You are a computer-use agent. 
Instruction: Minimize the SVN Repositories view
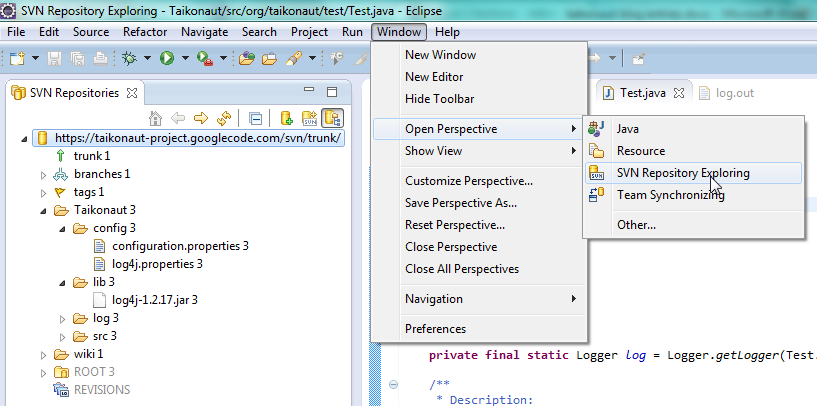click(x=309, y=91)
